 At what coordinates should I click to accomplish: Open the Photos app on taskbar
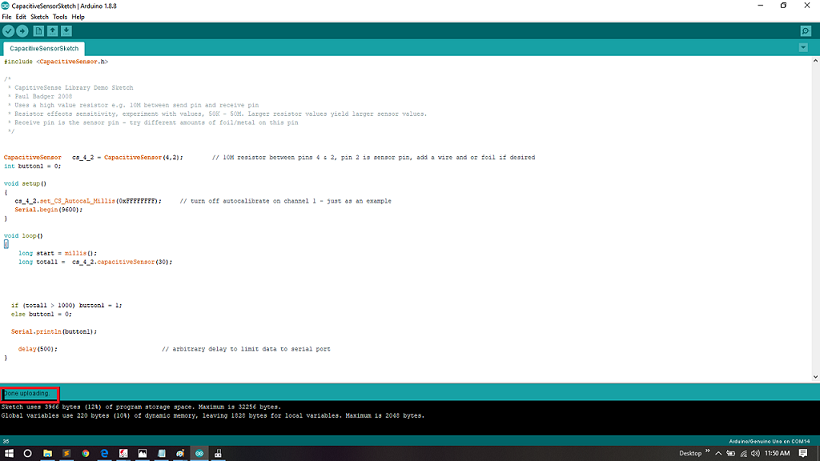point(142,453)
